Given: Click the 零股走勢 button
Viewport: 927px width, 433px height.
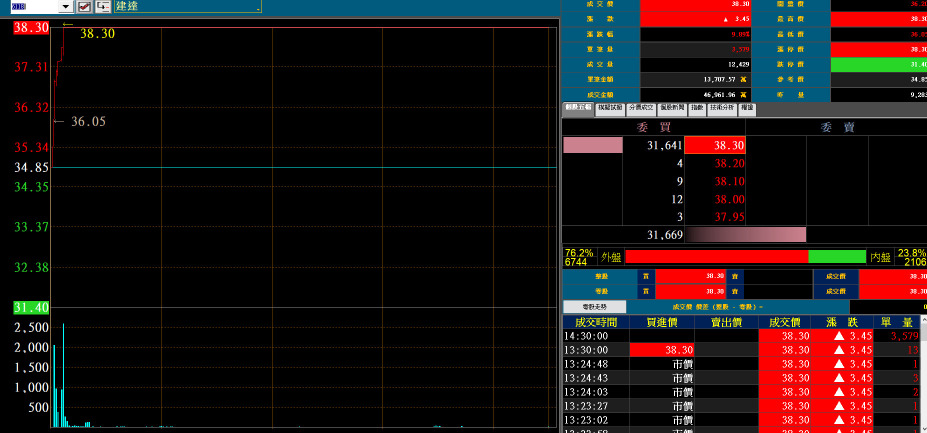Looking at the screenshot, I should click(x=594, y=306).
